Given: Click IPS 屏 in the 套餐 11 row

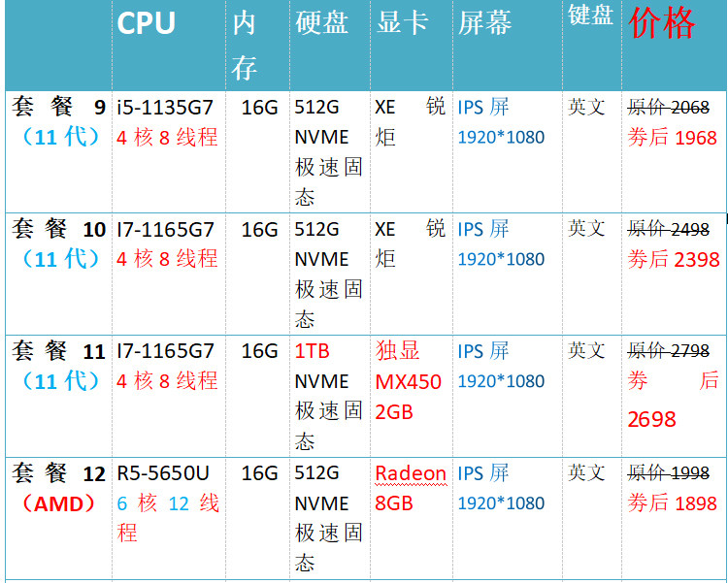Looking at the screenshot, I should click(483, 351).
